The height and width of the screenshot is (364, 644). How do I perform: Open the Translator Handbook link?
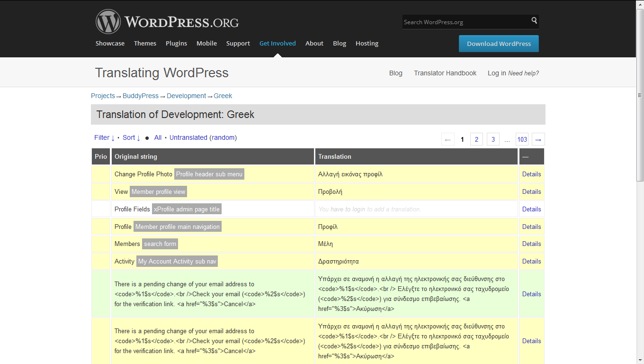click(445, 73)
